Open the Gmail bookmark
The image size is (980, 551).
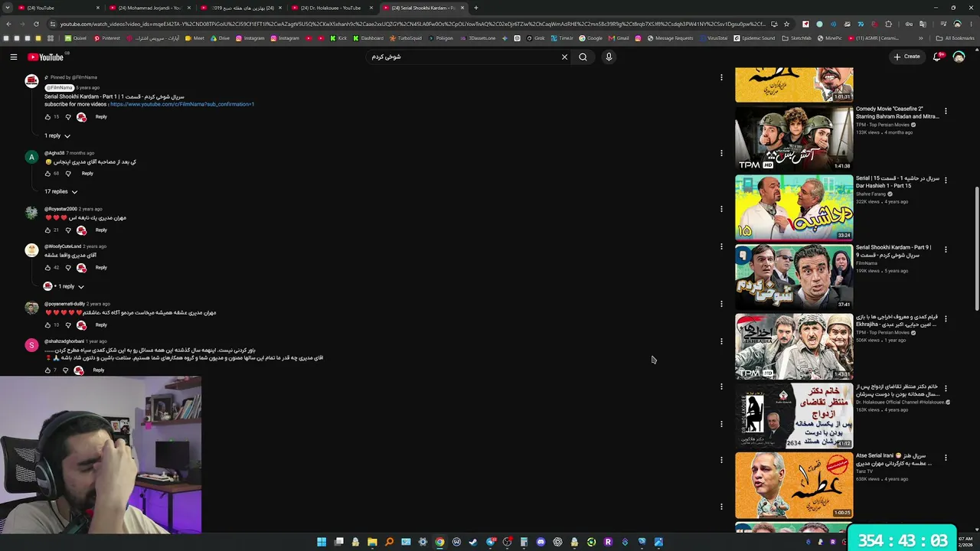click(619, 38)
